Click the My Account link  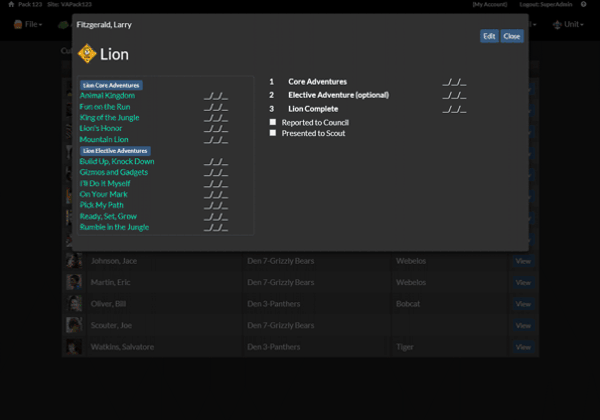pyautogui.click(x=490, y=4)
